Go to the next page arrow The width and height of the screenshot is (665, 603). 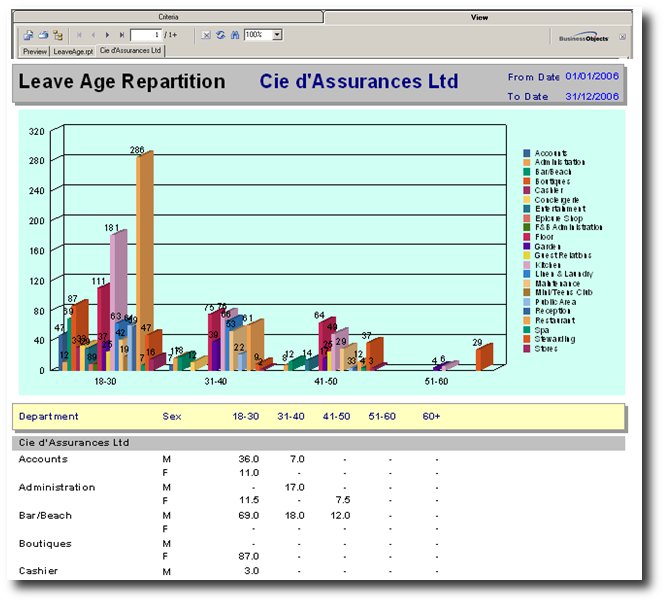point(108,35)
